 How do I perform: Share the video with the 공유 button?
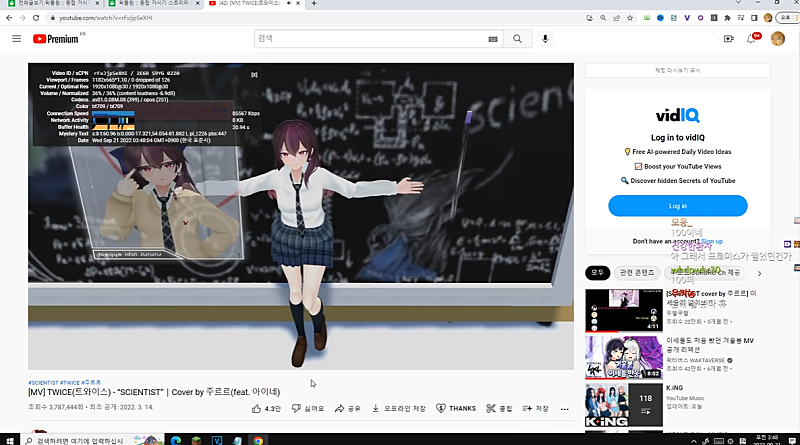click(347, 408)
